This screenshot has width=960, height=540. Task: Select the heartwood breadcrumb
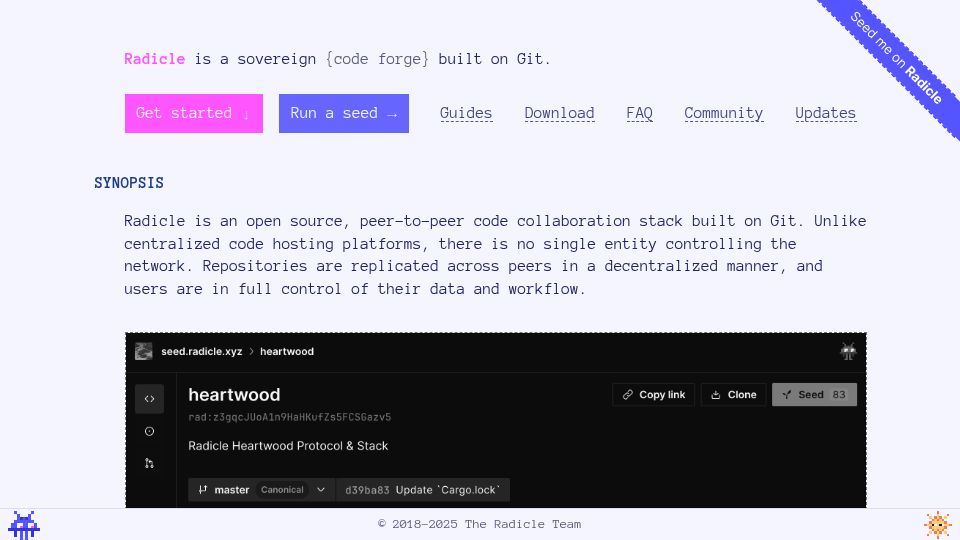[x=287, y=351]
